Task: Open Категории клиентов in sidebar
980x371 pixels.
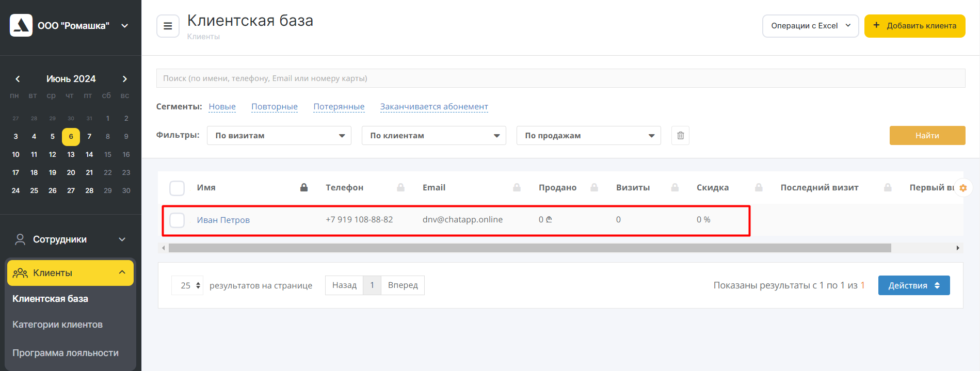Action: pyautogui.click(x=57, y=325)
